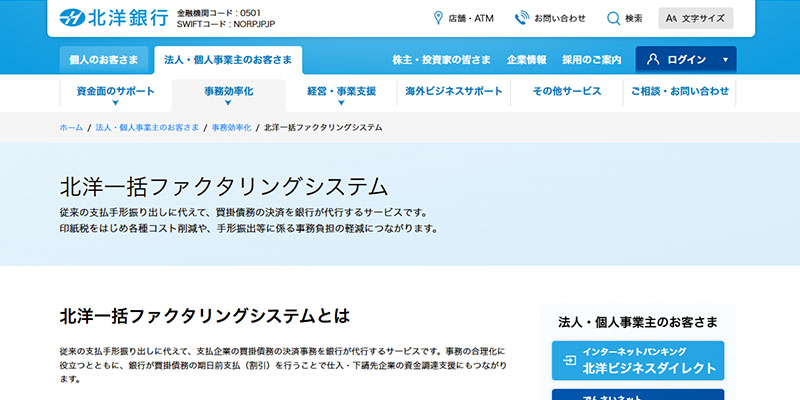The height and width of the screenshot is (400, 800).
Task: Open 北洋ビジネスダイレクト internet banking button
Action: (638, 361)
